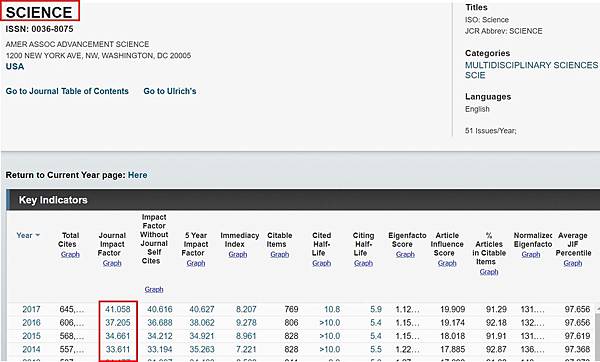
Task: Open Graph link under Normalized Eigenfactor
Action: (x=531, y=254)
